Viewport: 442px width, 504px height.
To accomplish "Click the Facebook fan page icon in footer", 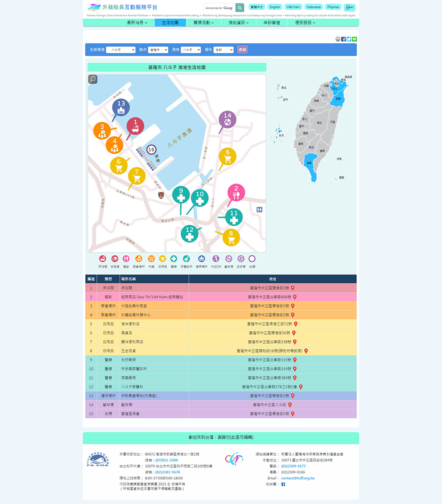I will click(x=283, y=484).
